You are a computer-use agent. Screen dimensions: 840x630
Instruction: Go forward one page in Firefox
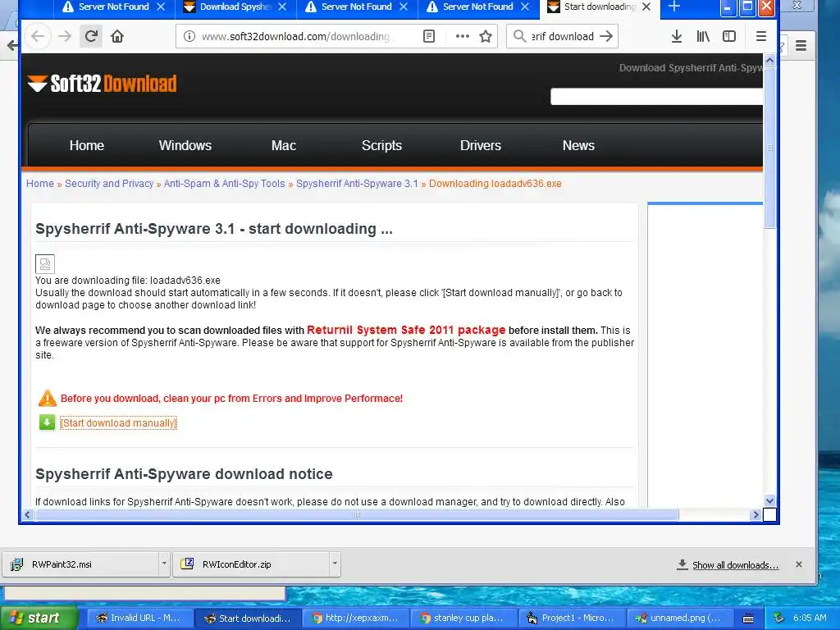pos(65,36)
